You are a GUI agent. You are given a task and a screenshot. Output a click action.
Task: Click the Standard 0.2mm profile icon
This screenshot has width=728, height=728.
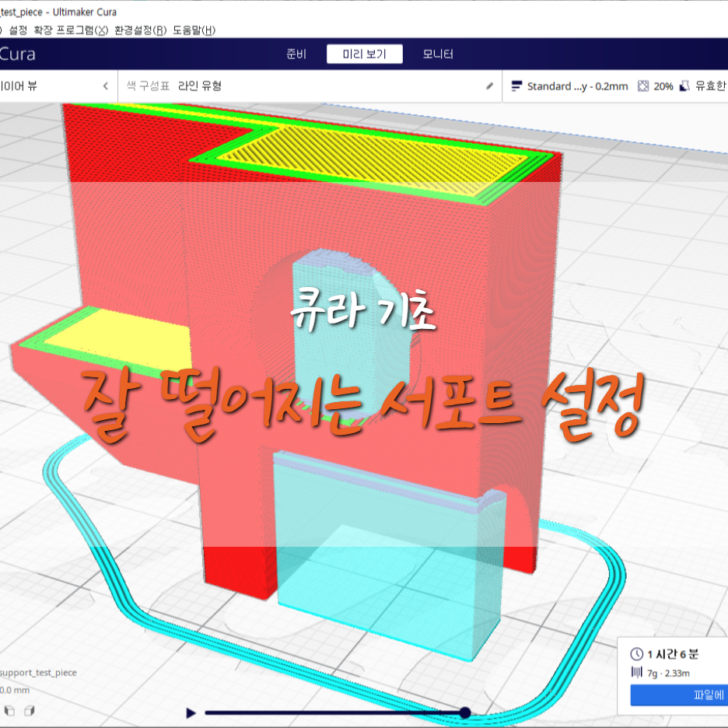(516, 86)
